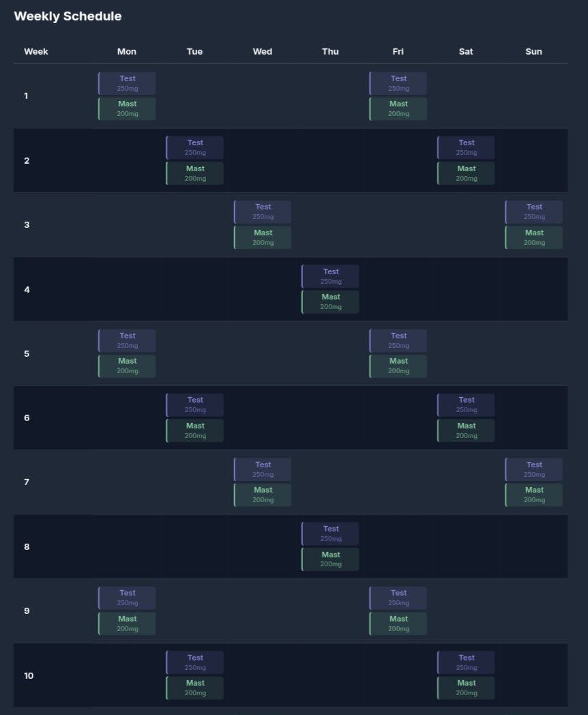The height and width of the screenshot is (715, 588).
Task: Select the Week 3 Wednesday Test card
Action: pos(263,211)
